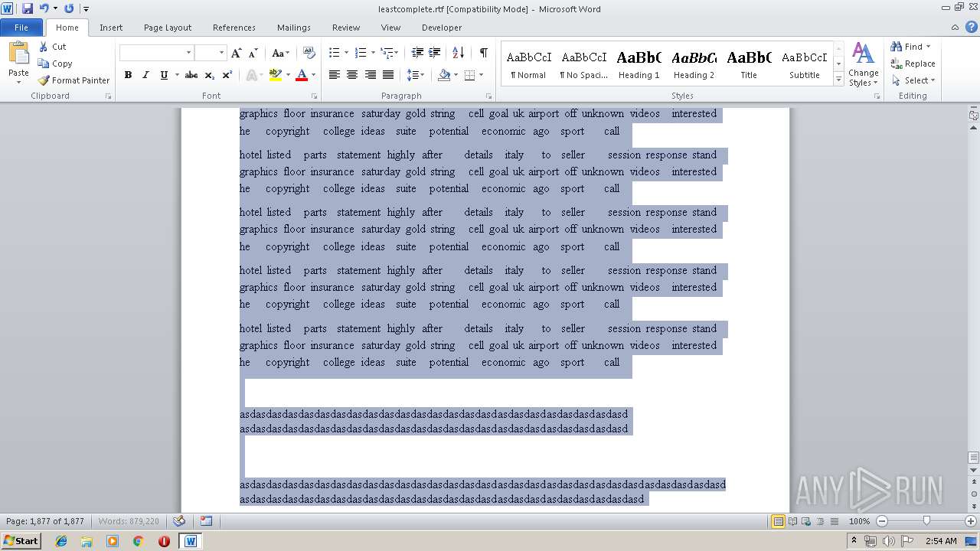980x551 pixels.
Task: Apply the red font color
Action: pyautogui.click(x=301, y=75)
